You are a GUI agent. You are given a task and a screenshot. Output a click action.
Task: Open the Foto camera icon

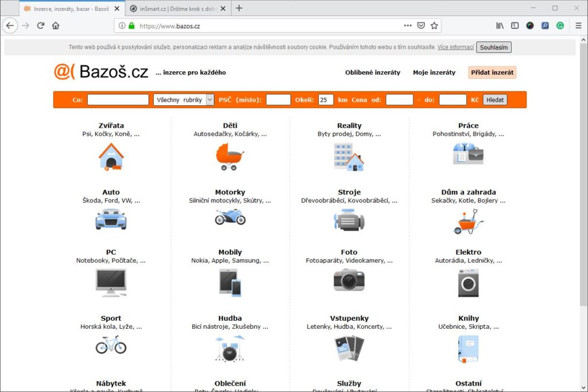coord(349,280)
